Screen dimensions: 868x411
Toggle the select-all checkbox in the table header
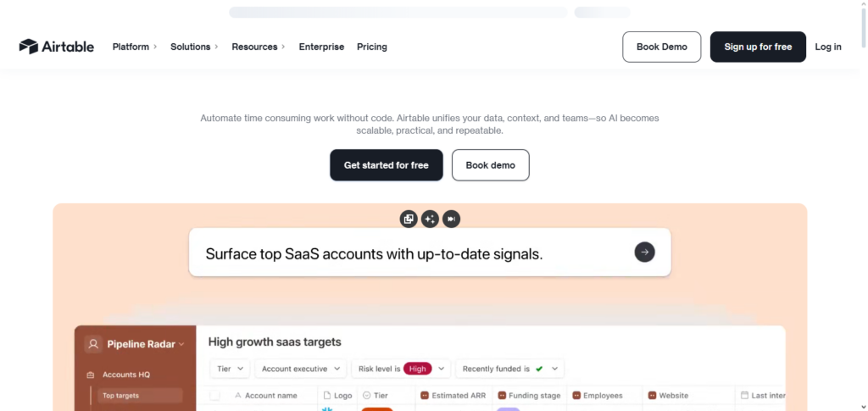(214, 396)
